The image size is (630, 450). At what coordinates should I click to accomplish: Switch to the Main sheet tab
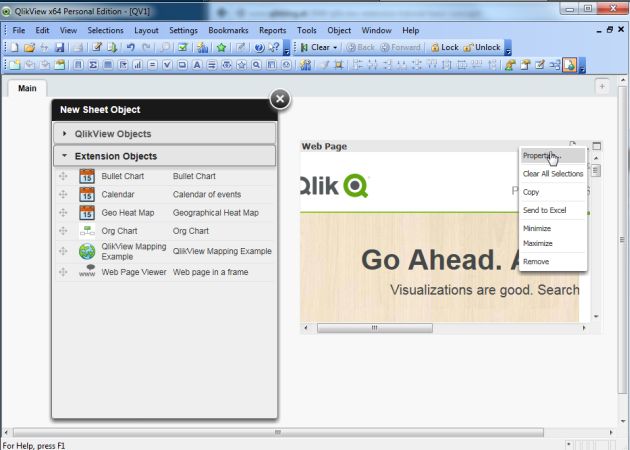[27, 88]
